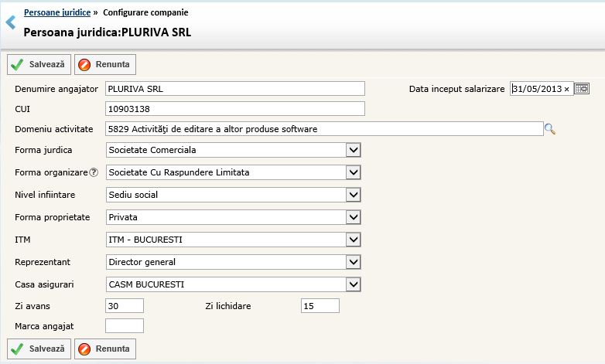Click the Denumire angajator text field

(x=234, y=88)
